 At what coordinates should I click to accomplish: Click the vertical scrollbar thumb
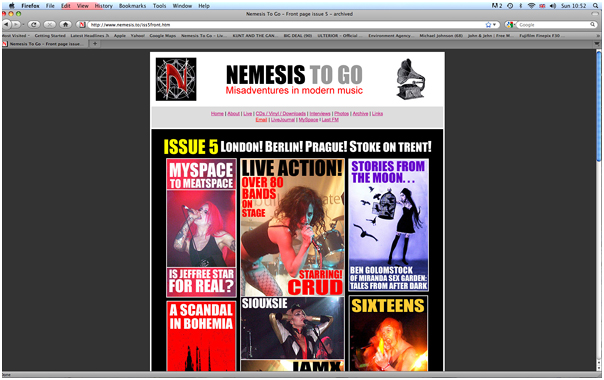point(599,107)
